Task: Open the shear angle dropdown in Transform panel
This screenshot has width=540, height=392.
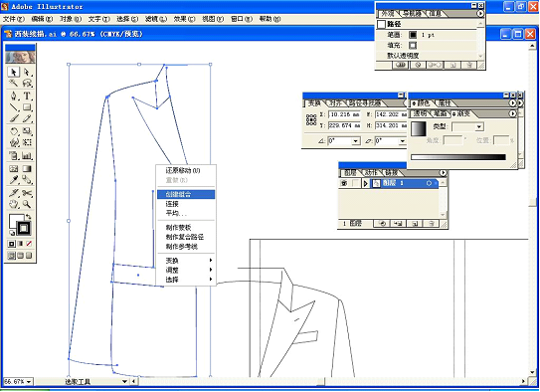Action: point(402,141)
